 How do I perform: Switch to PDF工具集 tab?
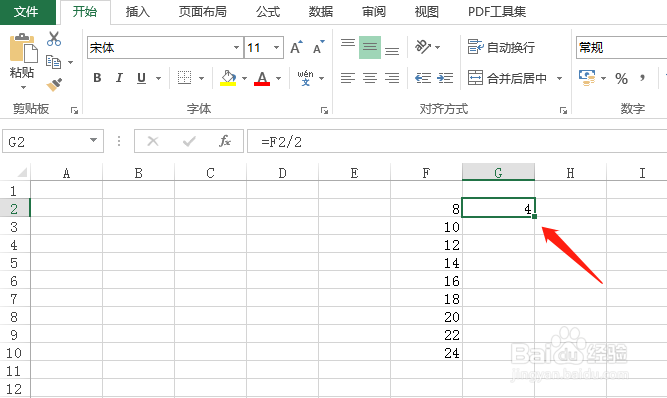(x=497, y=12)
